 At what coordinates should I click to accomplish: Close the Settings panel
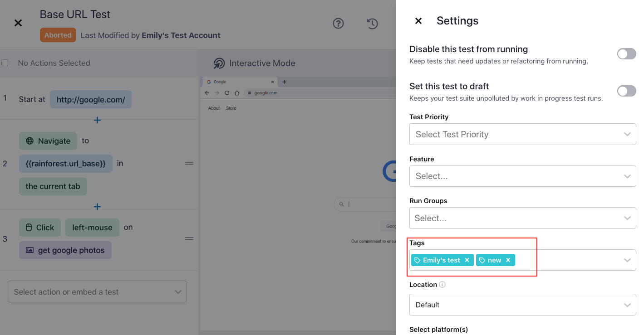coord(418,21)
